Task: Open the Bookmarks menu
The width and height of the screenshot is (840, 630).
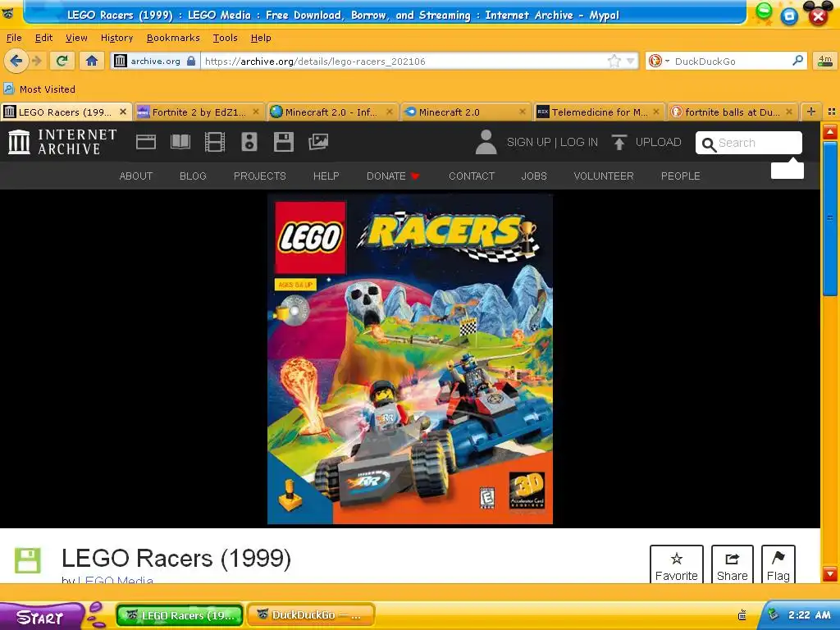Action: coord(173,38)
